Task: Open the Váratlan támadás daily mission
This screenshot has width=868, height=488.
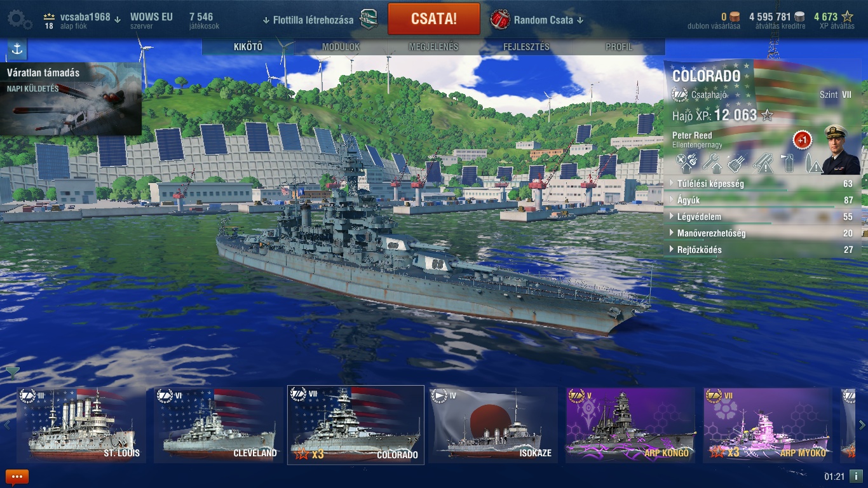Action: pos(71,98)
